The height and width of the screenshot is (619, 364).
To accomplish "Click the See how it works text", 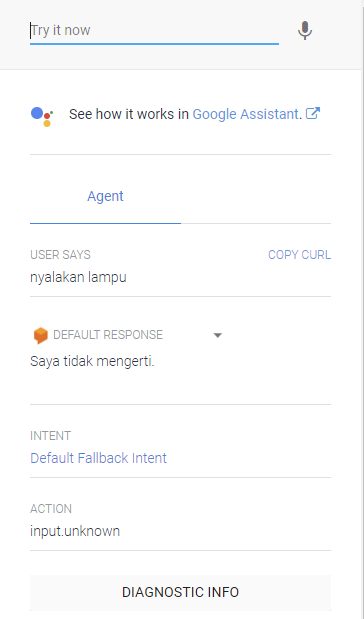I will point(129,114).
